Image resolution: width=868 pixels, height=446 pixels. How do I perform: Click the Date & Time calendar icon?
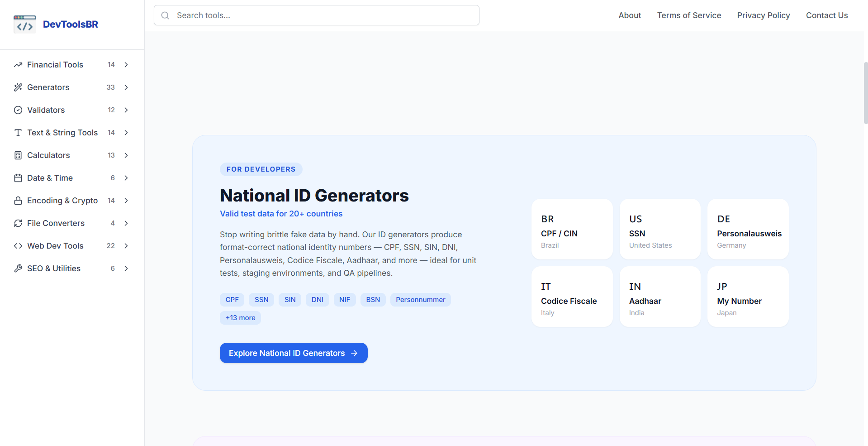(x=18, y=178)
